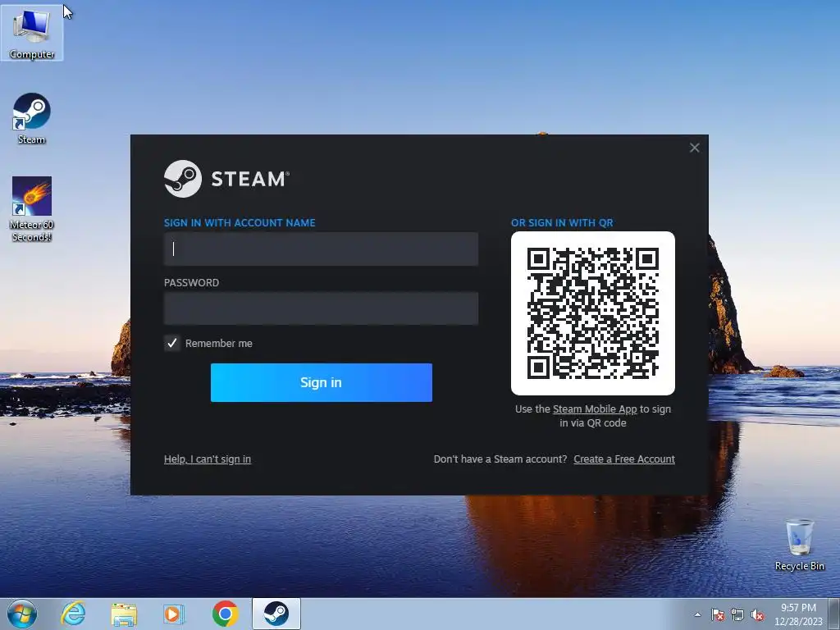Screen dimensions: 840x630
Task: Click the 'OR SIGN IN WITH QR' label
Action: pyautogui.click(x=562, y=223)
